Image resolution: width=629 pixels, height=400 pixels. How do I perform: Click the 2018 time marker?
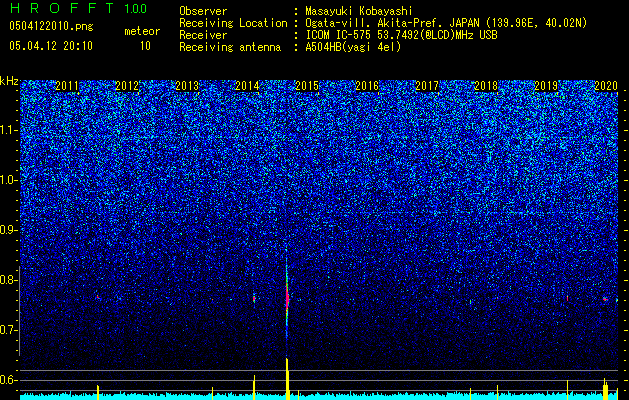486,85
